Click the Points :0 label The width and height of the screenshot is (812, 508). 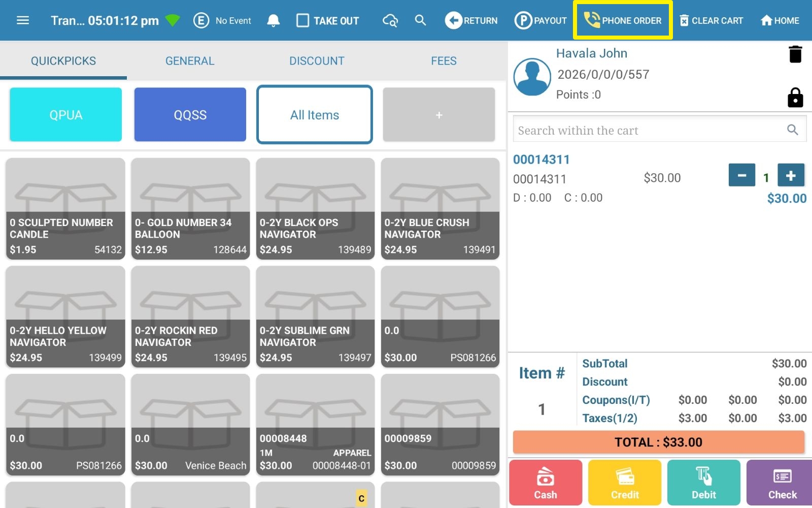click(x=578, y=95)
